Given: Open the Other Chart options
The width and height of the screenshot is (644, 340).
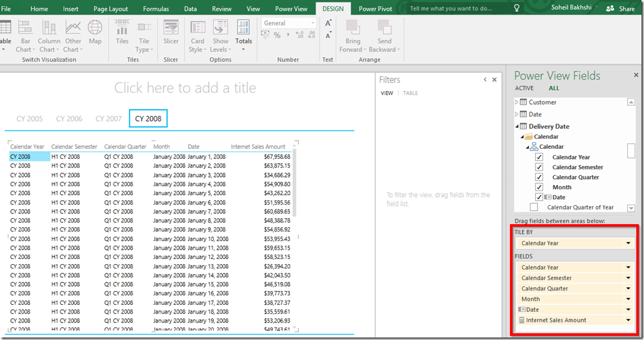Looking at the screenshot, I should tap(73, 36).
